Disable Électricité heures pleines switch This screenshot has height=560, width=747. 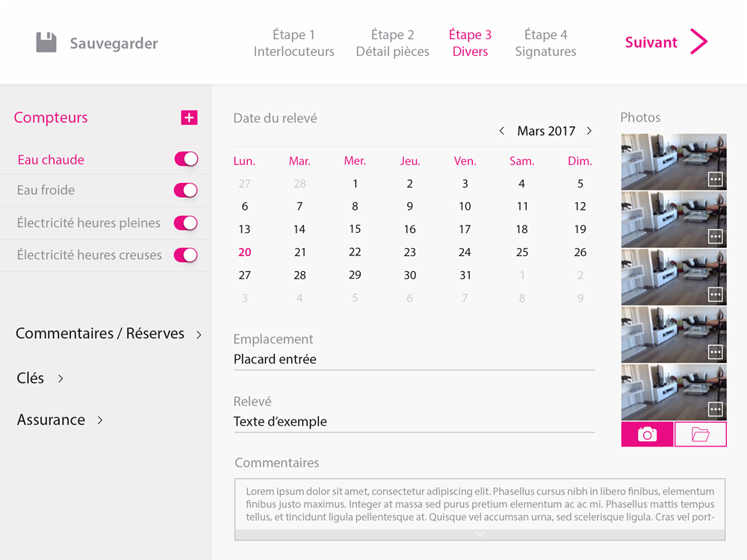pyautogui.click(x=186, y=223)
